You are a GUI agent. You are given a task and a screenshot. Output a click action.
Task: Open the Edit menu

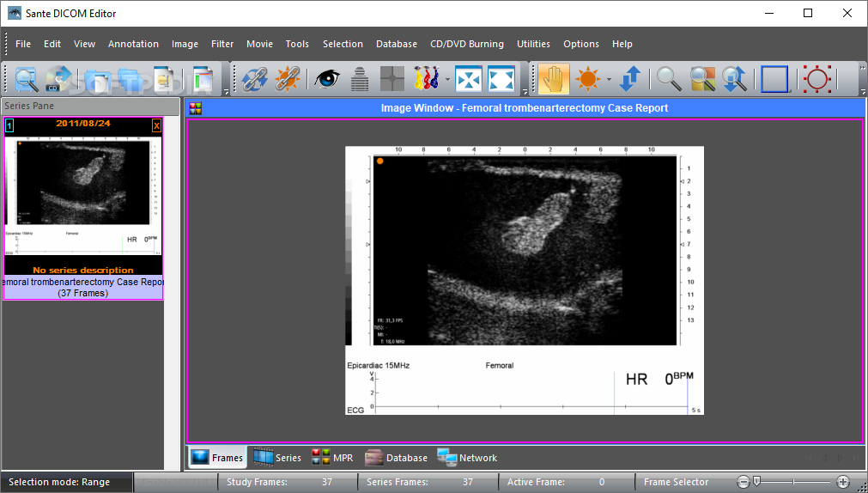coord(52,44)
